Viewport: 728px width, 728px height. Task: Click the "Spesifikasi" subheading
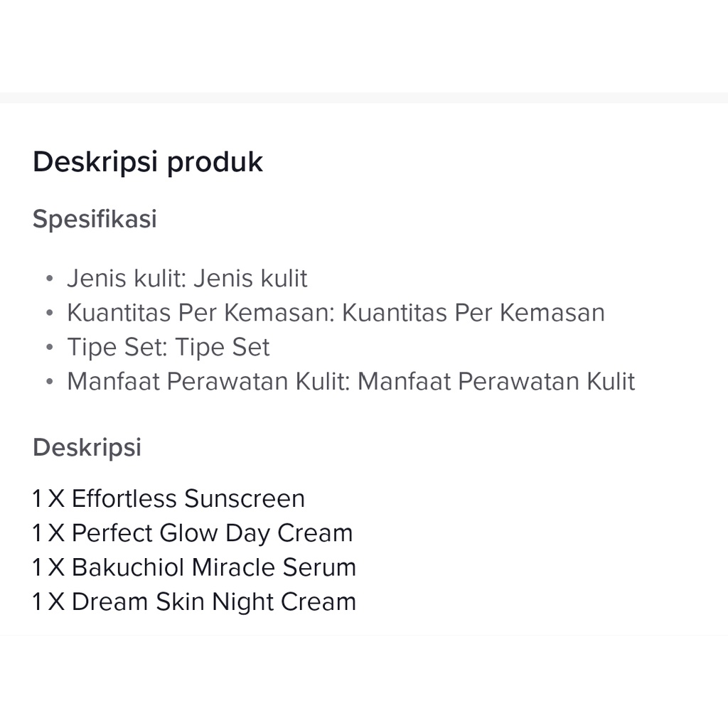coord(95,219)
